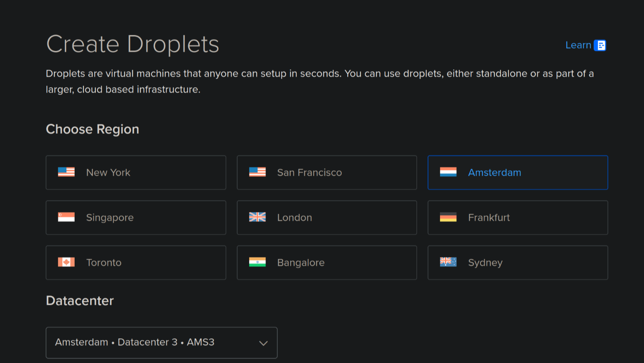Pick the Sydney region tile
Image resolution: width=644 pixels, height=363 pixels.
click(518, 263)
